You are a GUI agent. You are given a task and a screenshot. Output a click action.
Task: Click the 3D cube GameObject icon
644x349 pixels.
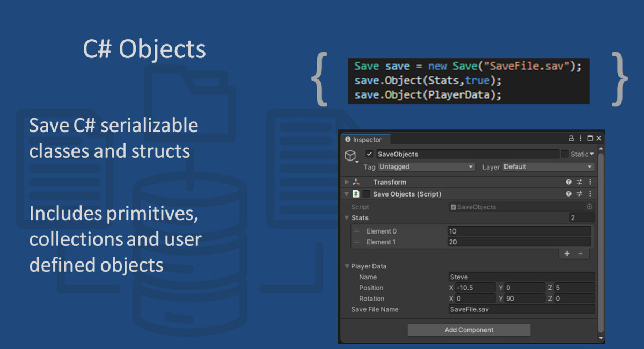coord(350,154)
